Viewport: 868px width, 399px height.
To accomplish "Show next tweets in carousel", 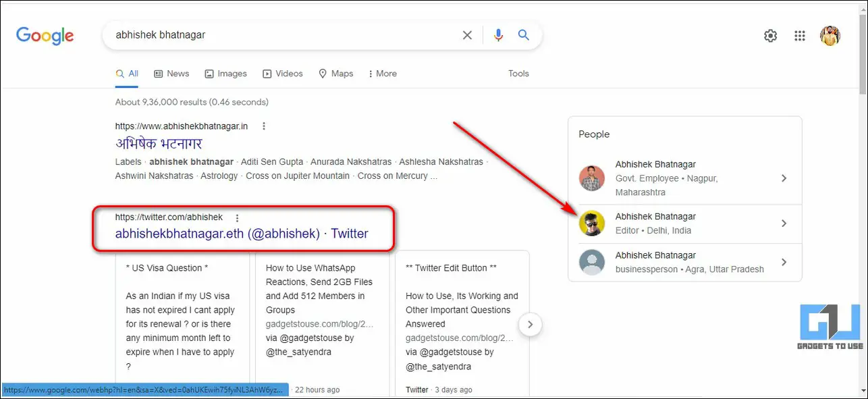I will pyautogui.click(x=531, y=324).
